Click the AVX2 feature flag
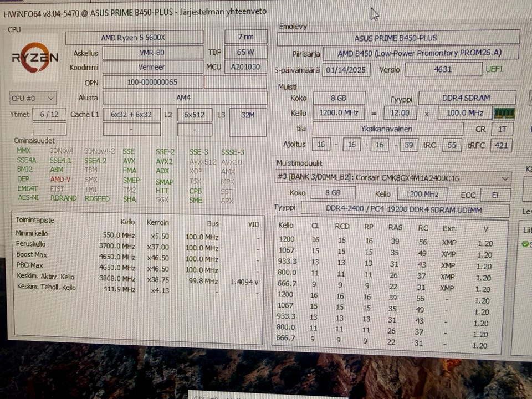Screen dimensions: 532x399 (x=164, y=161)
